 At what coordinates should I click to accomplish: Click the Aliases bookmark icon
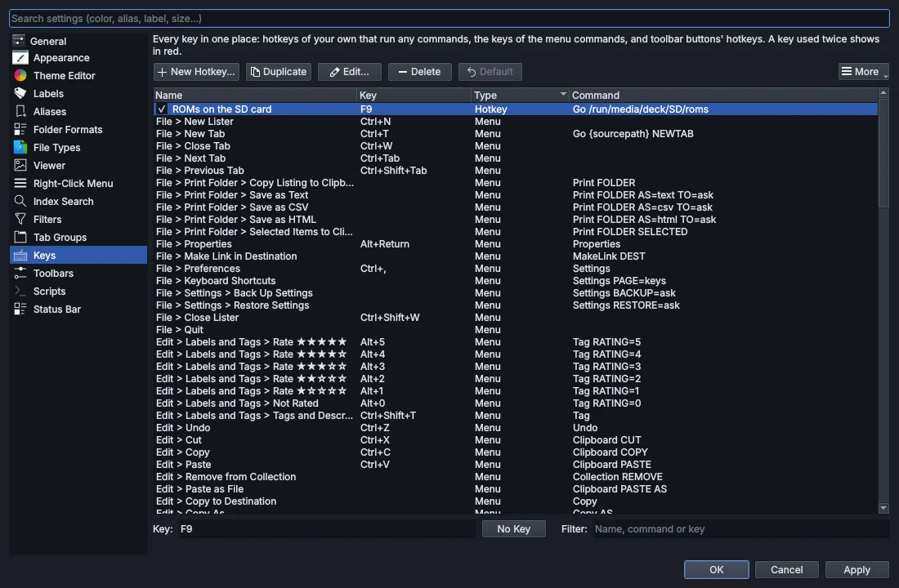coord(20,111)
